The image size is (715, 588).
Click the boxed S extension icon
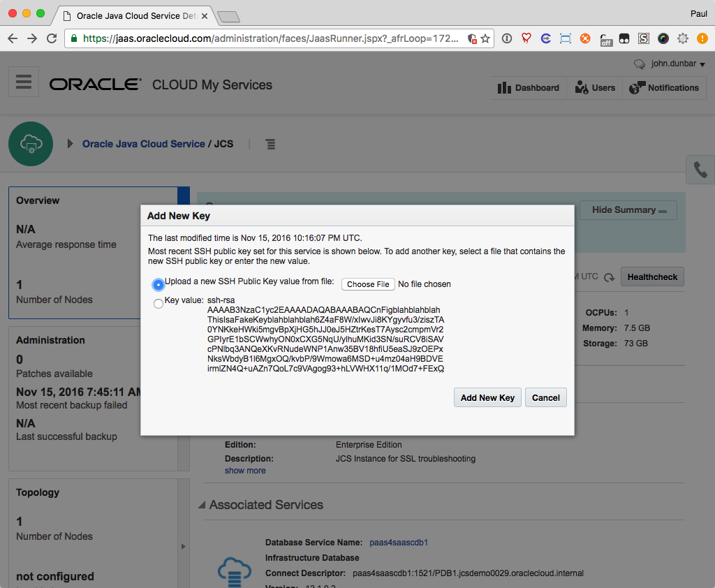click(643, 39)
